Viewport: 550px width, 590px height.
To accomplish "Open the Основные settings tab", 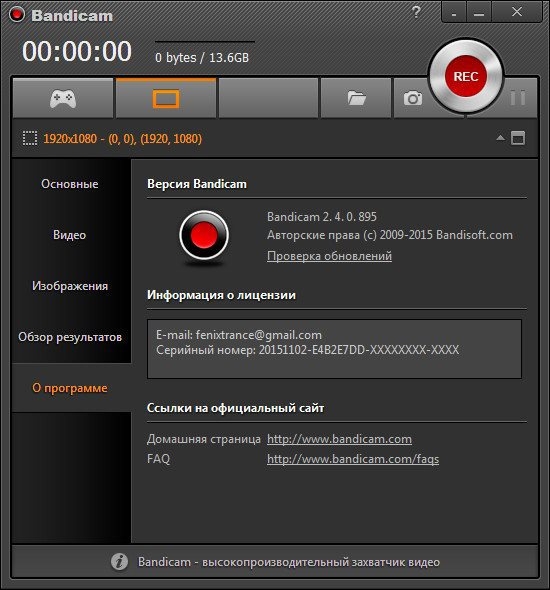I will (70, 184).
